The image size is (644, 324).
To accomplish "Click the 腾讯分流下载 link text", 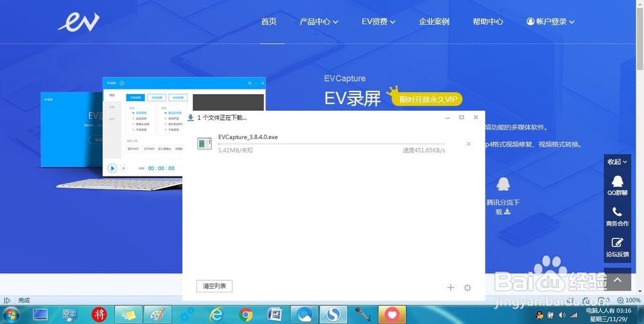I will 503,207.
